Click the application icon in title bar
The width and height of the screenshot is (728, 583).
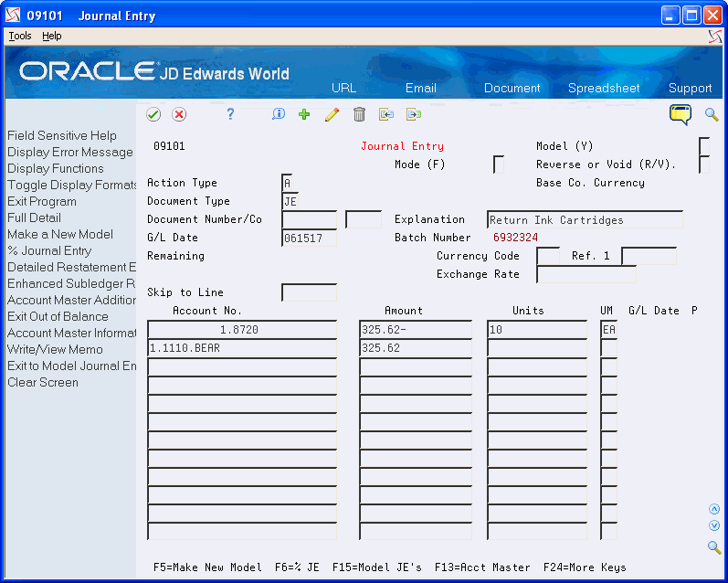[x=13, y=16]
